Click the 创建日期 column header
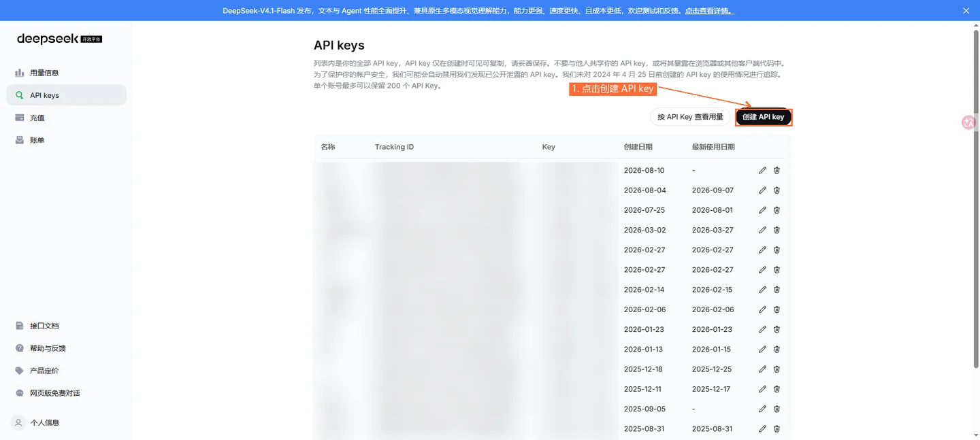 tap(638, 147)
